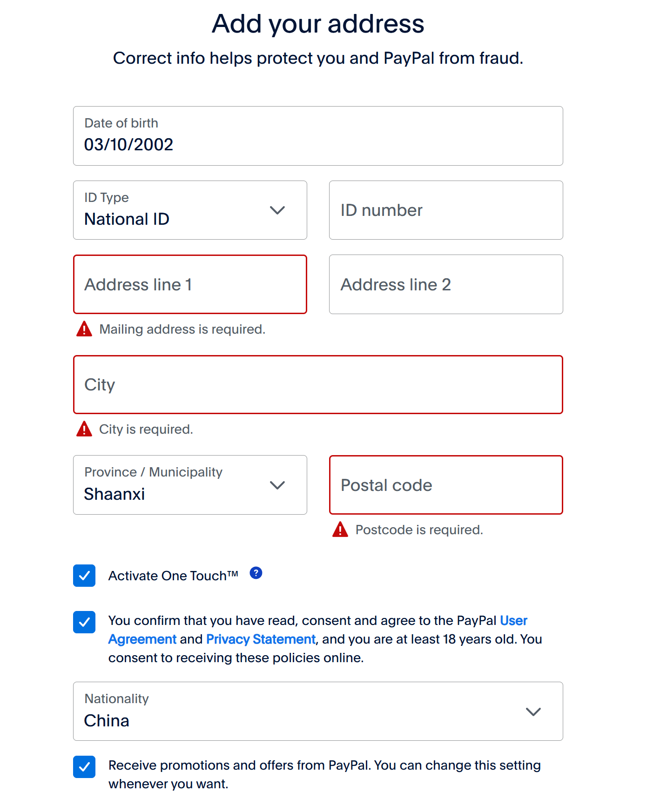
Task: Click the One Touch help question mark icon
Action: point(256,573)
